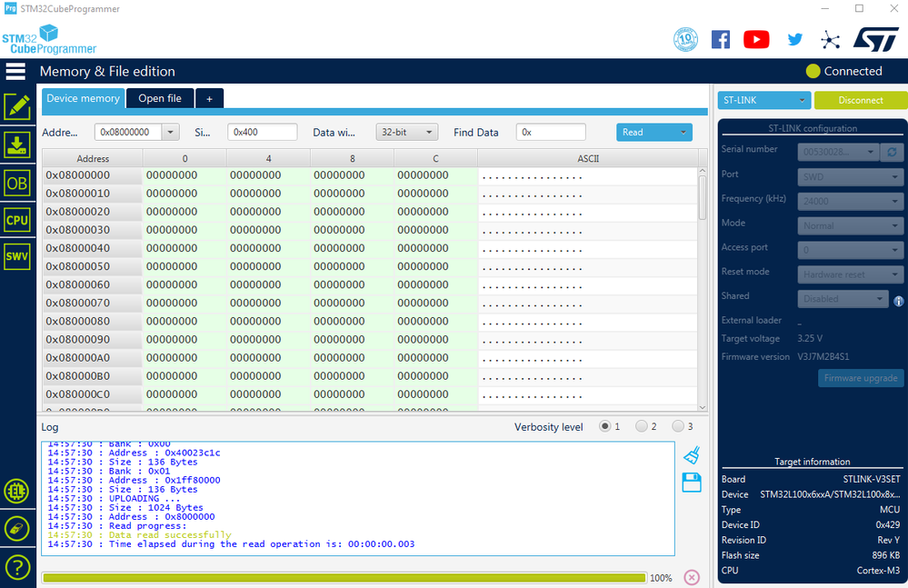Open the Serial number dropdown

tap(838, 152)
